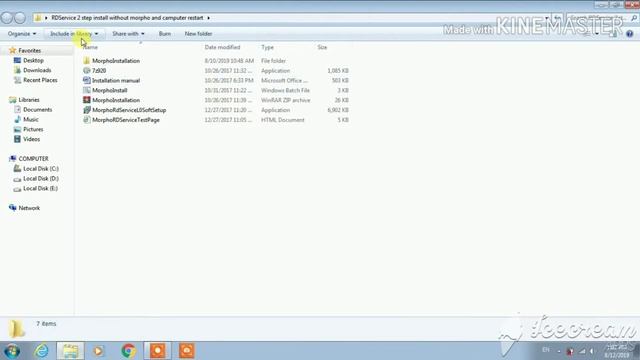This screenshot has width=640, height=360.
Task: Select the MorphoRDServiceTestPage HTML icon
Action: tap(87, 120)
